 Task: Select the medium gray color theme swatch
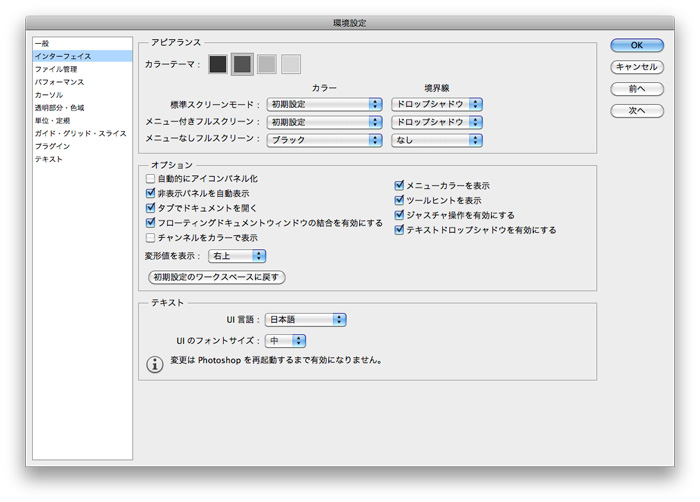267,64
